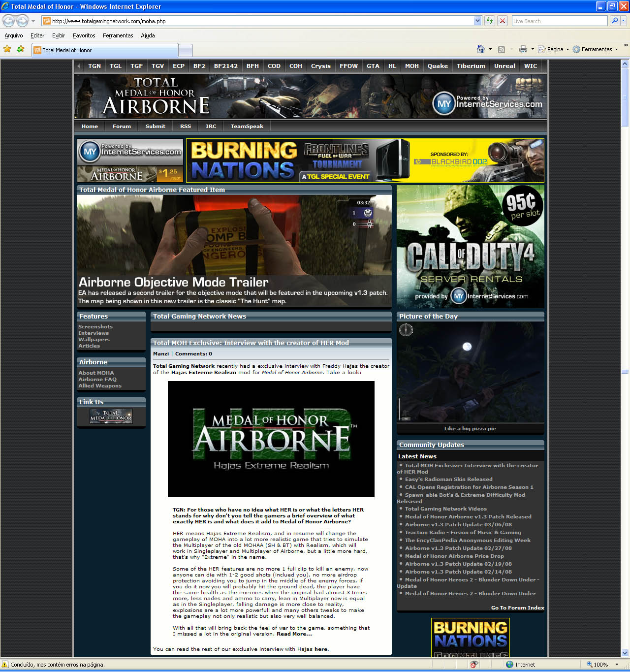The width and height of the screenshot is (630, 672).
Task: Open the zoom level dropdown arrow
Action: (617, 664)
